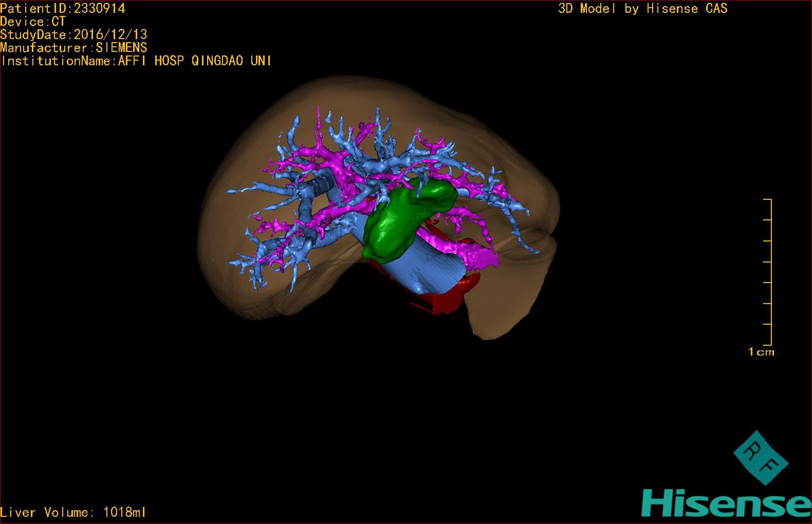Click the PatientID:2330914 text overlay
Image resolution: width=812 pixels, height=524 pixels.
pyautogui.click(x=63, y=8)
